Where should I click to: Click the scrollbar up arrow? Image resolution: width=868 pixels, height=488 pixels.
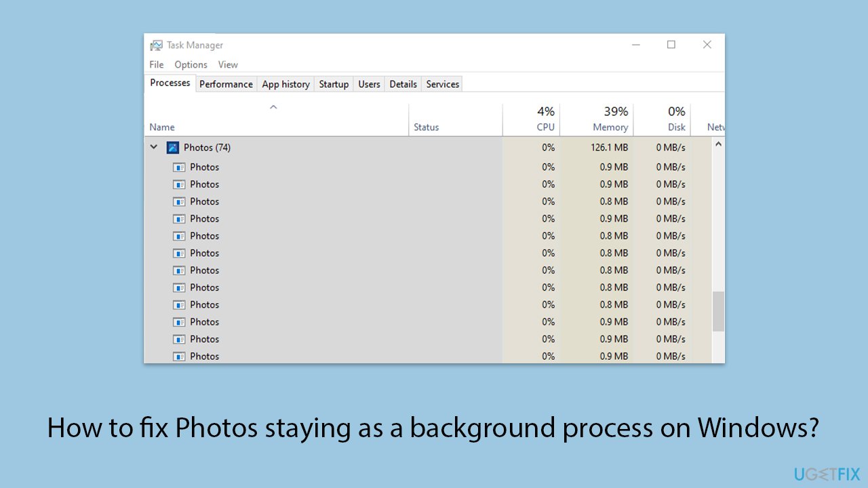(718, 144)
